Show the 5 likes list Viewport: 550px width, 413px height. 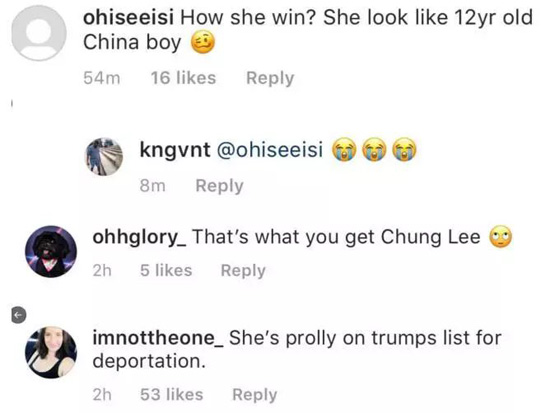pos(166,271)
